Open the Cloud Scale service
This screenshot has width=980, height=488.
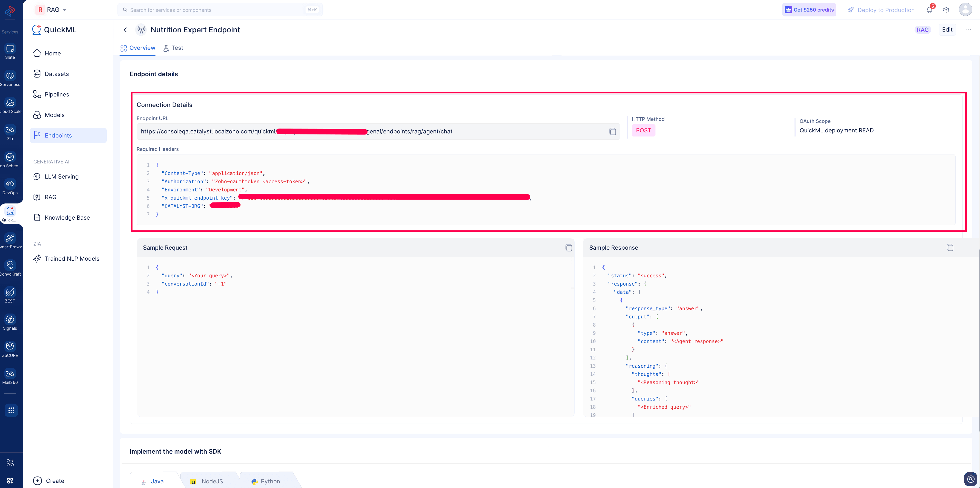coord(10,106)
